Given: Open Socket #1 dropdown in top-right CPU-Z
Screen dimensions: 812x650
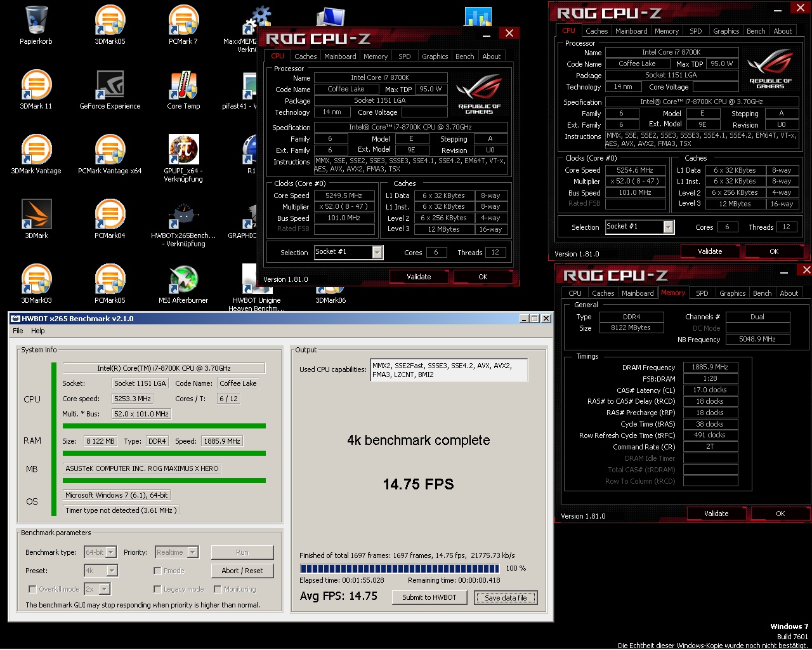Looking at the screenshot, I should pyautogui.click(x=639, y=227).
